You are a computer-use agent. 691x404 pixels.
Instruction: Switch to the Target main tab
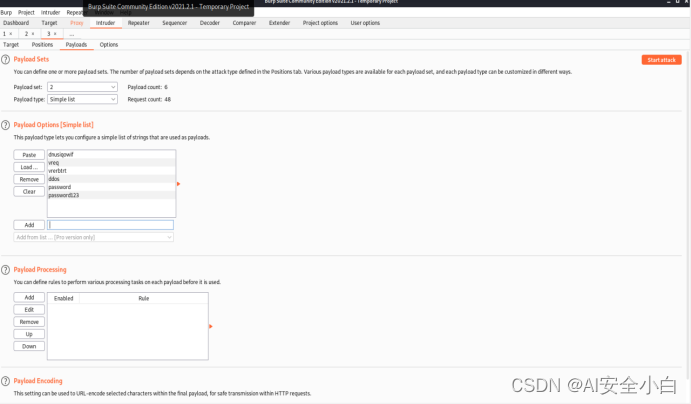pos(49,23)
